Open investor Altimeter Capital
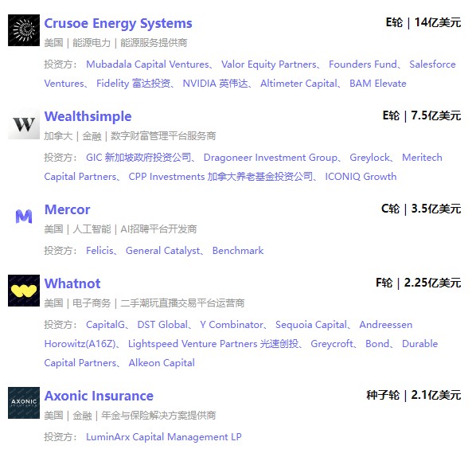The image size is (476, 457). [x=298, y=84]
